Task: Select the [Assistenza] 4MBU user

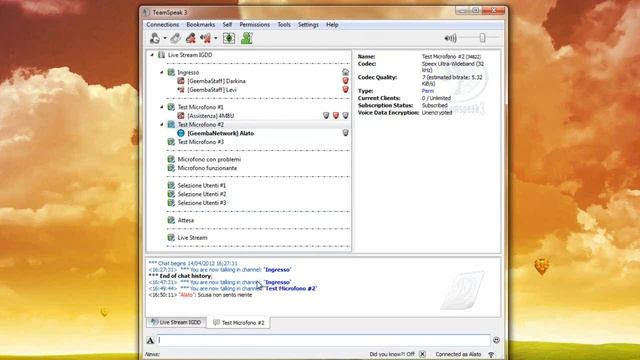Action: pos(211,116)
